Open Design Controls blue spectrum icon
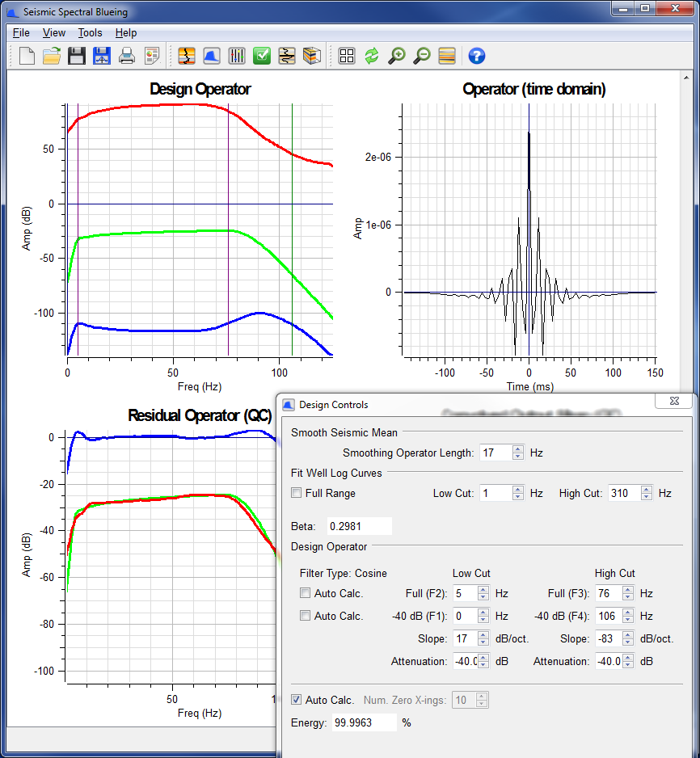This screenshot has height=758, width=700. (212, 56)
